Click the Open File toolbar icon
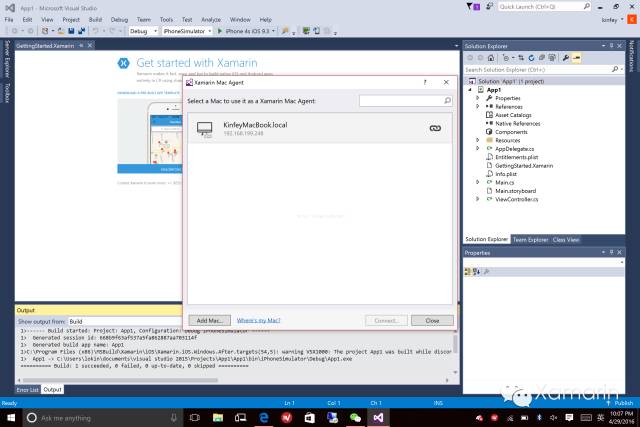Viewport: 640px width, 427px height. click(x=61, y=31)
